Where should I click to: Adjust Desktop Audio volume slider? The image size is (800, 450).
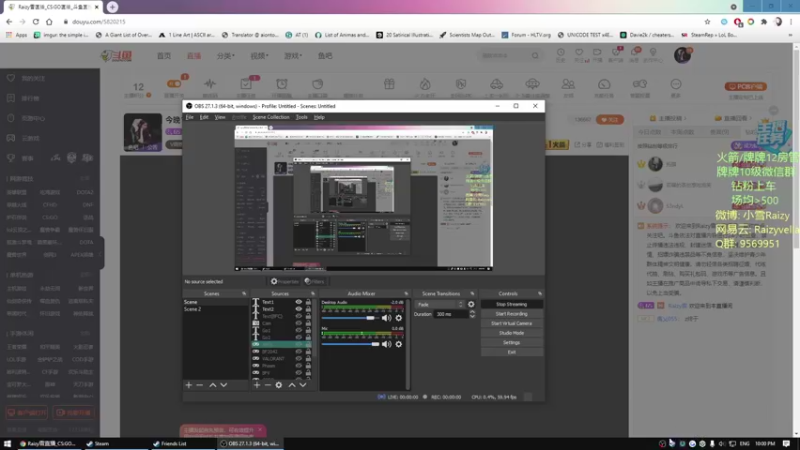tap(351, 318)
